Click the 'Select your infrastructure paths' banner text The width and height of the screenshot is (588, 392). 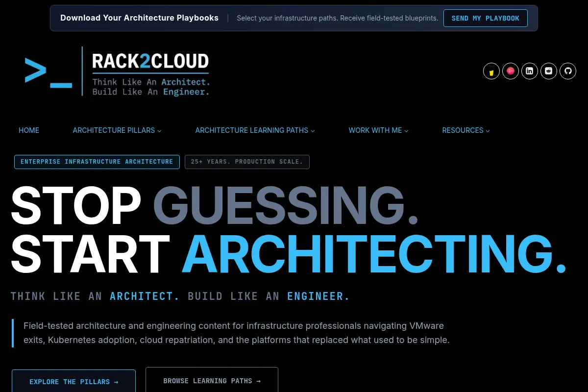[x=338, y=18]
